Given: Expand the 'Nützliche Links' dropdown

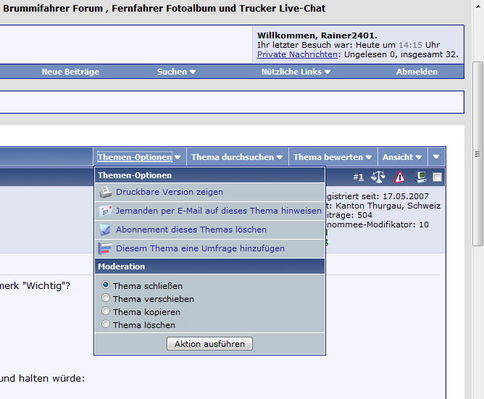Looking at the screenshot, I should coord(296,72).
